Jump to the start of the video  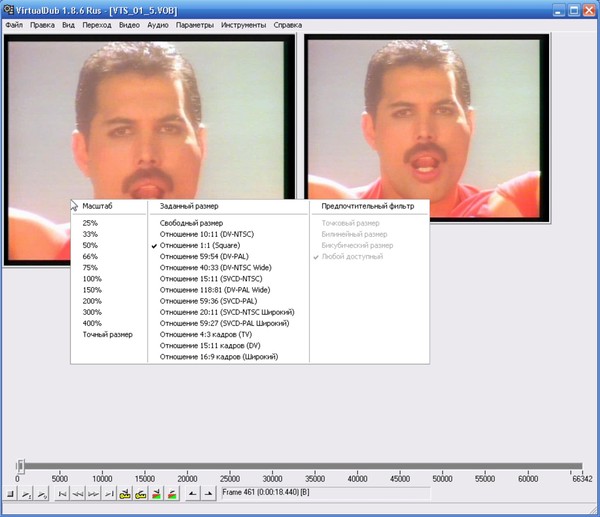tap(62, 494)
